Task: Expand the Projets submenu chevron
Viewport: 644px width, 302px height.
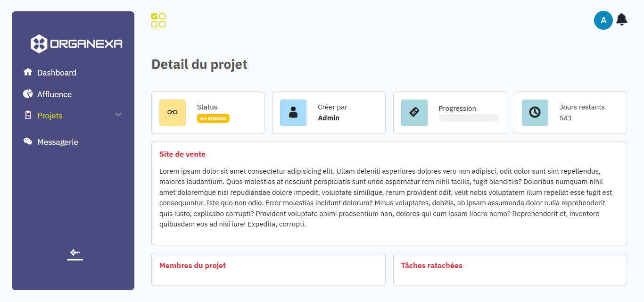Action: point(118,115)
